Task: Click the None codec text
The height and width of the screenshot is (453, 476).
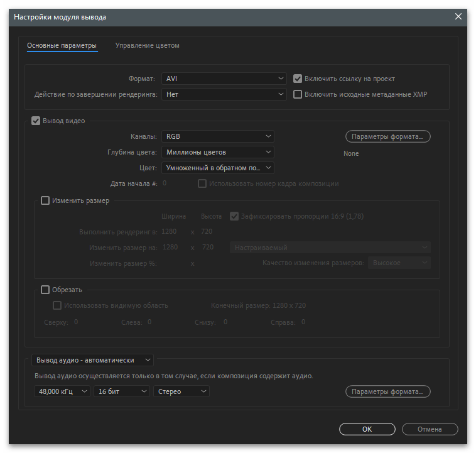Action: point(351,154)
